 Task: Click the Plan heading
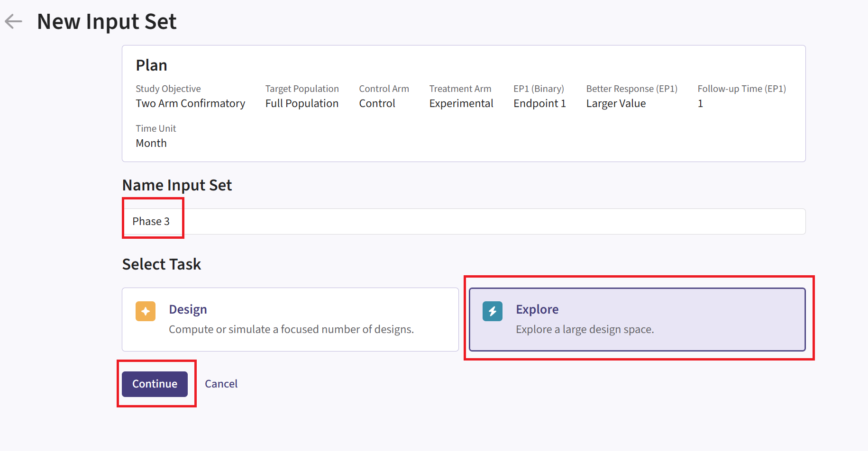tap(151, 65)
